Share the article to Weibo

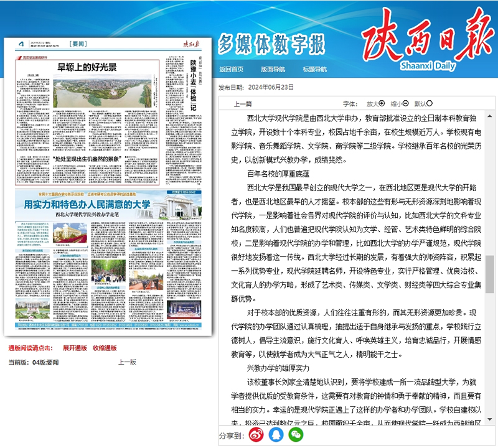pyautogui.click(x=256, y=435)
